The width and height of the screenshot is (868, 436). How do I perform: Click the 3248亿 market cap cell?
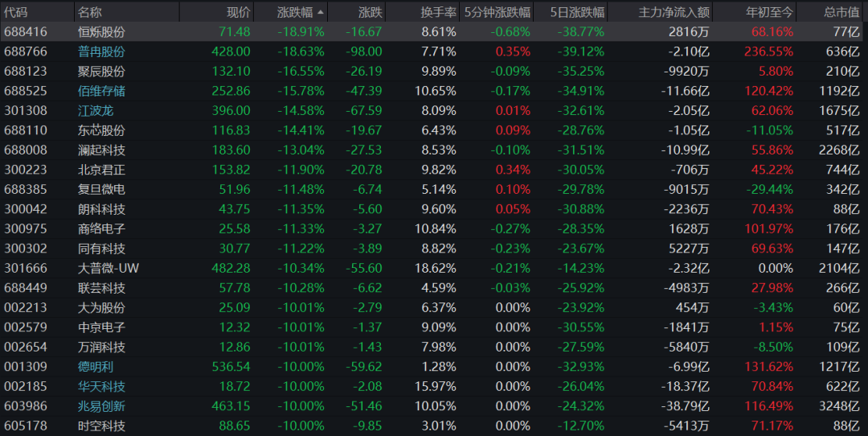point(839,406)
